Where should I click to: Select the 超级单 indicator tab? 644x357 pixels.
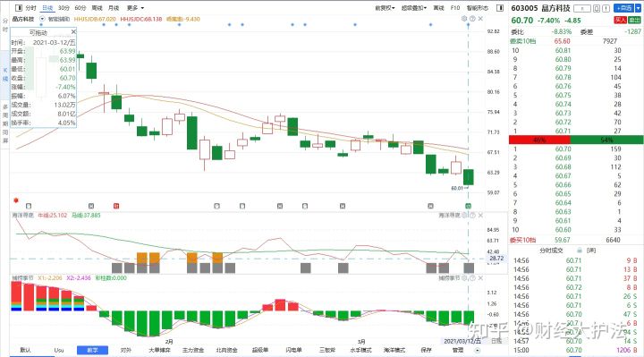tap(260, 350)
